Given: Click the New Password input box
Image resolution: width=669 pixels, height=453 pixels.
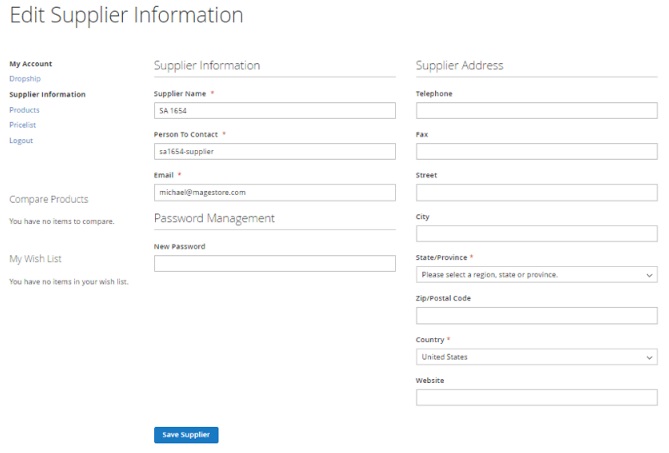Looking at the screenshot, I should click(275, 263).
